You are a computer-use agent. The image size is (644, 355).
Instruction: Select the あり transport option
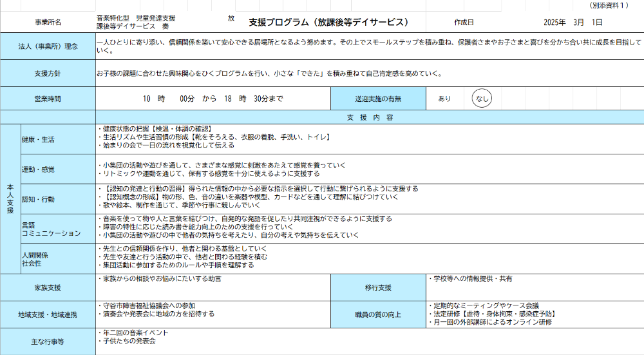[x=444, y=99]
